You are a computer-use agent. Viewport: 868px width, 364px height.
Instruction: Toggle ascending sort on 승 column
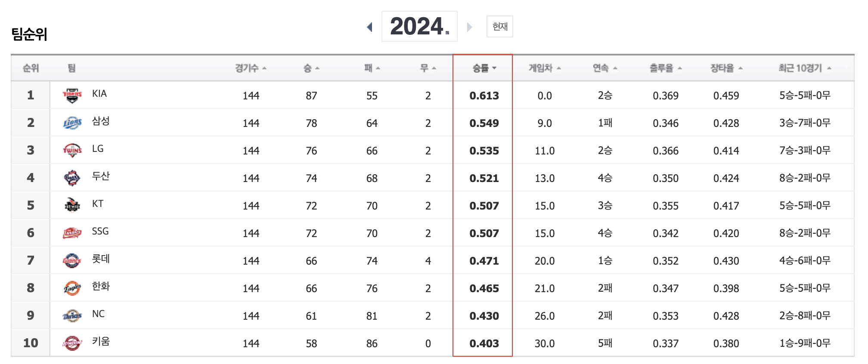(x=318, y=67)
